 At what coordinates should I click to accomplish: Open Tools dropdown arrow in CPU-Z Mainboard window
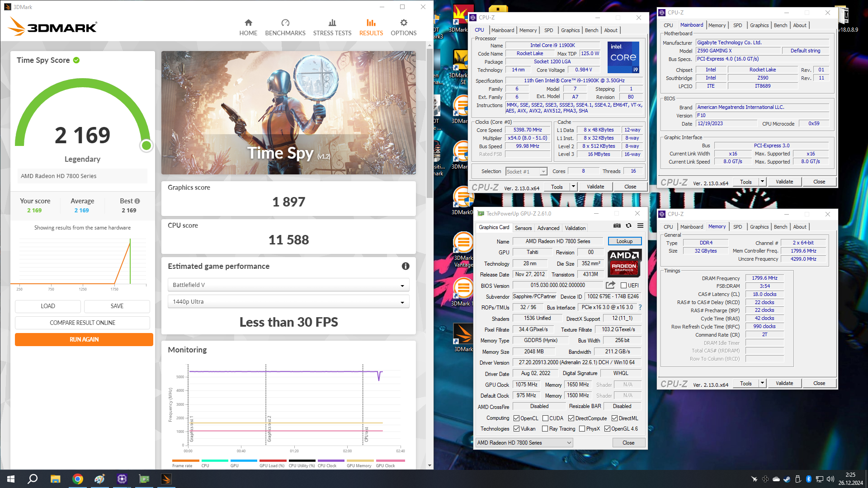tap(762, 182)
